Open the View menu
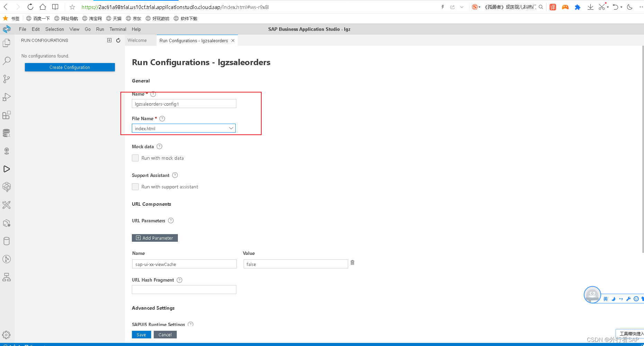Image resolution: width=644 pixels, height=346 pixels. [x=74, y=29]
